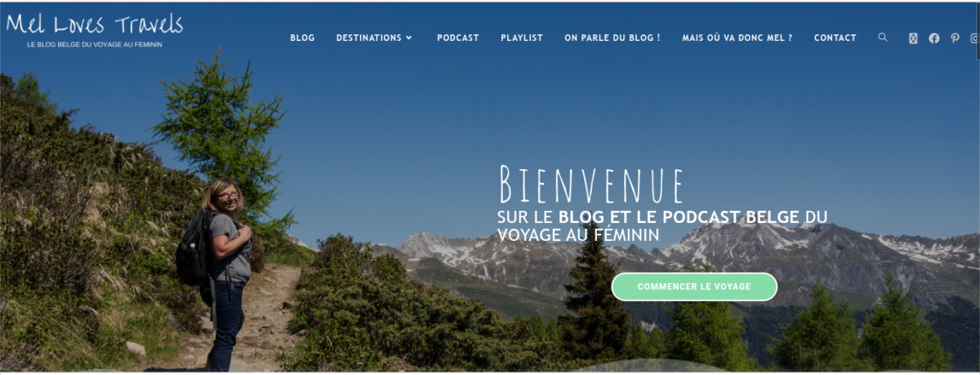Click the Bienvenue heading
The image size is (980, 375).
click(591, 184)
